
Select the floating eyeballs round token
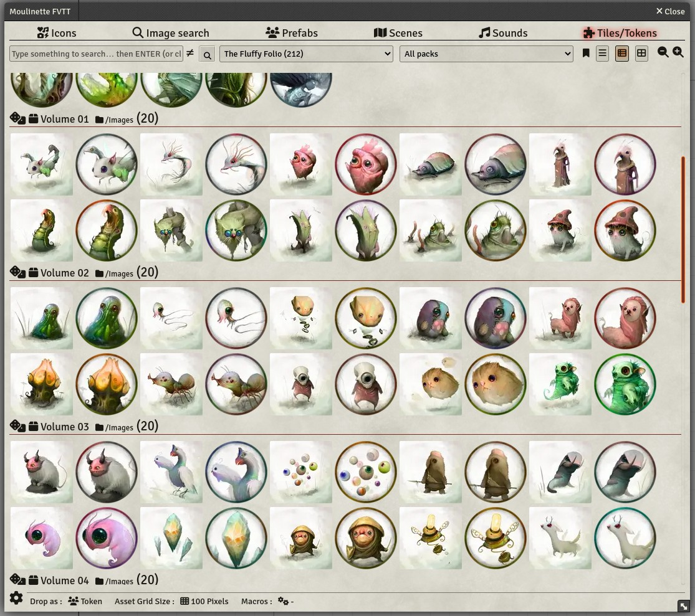point(366,471)
